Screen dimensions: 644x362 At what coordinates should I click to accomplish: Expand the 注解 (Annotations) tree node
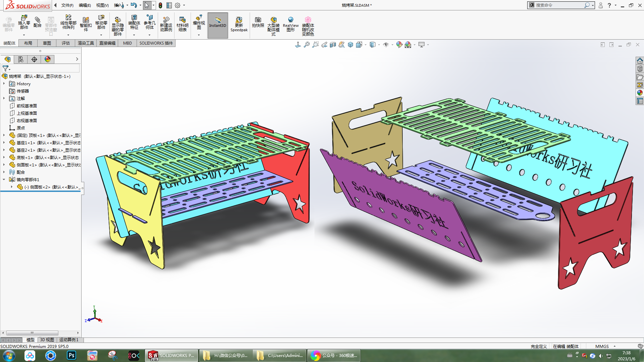(4, 98)
